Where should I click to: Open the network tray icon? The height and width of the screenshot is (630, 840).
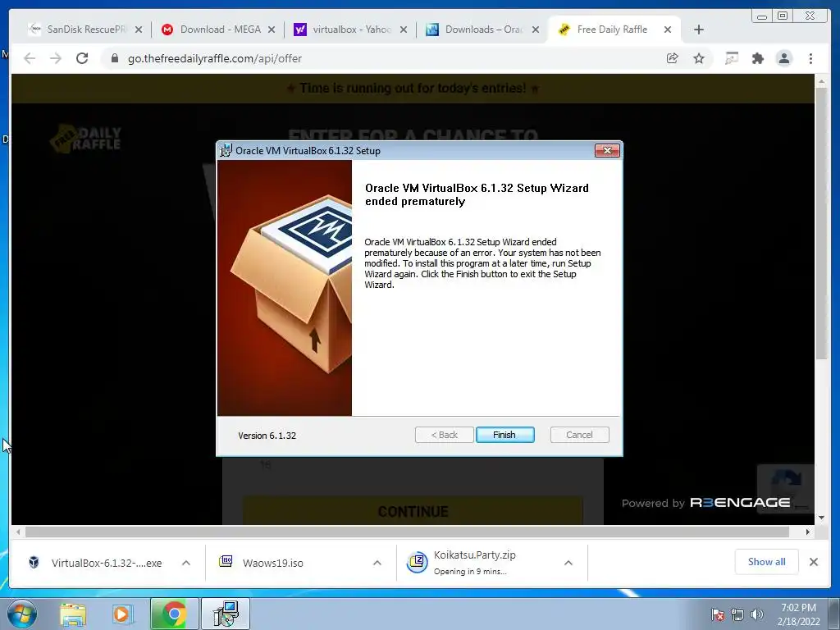tap(737, 614)
